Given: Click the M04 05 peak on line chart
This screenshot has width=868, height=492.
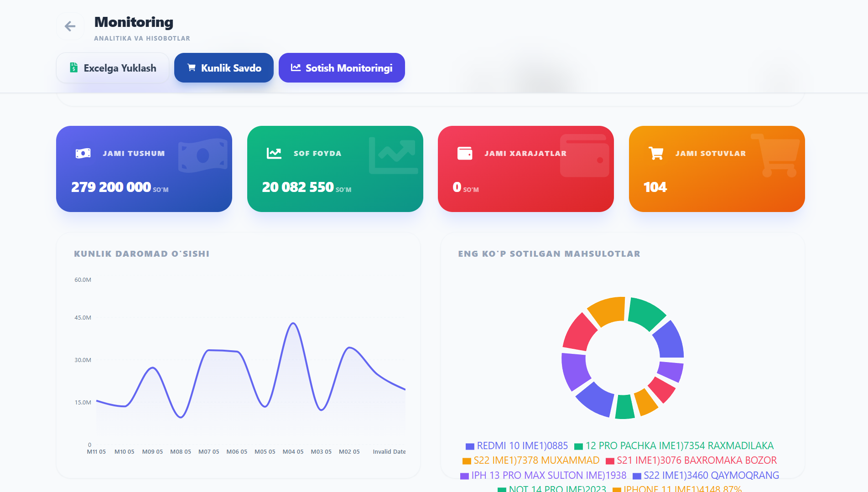Looking at the screenshot, I should [293, 323].
